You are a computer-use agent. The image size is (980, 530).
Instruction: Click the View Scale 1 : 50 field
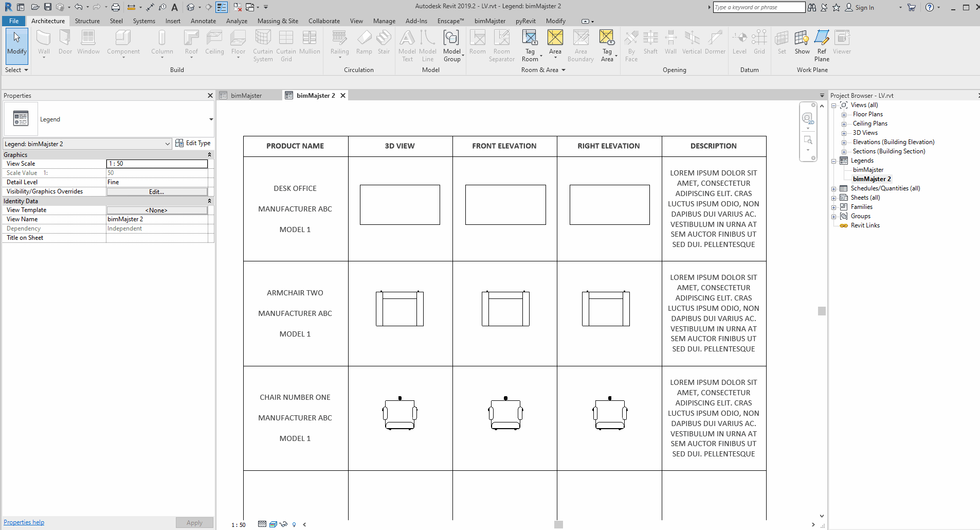pyautogui.click(x=157, y=164)
